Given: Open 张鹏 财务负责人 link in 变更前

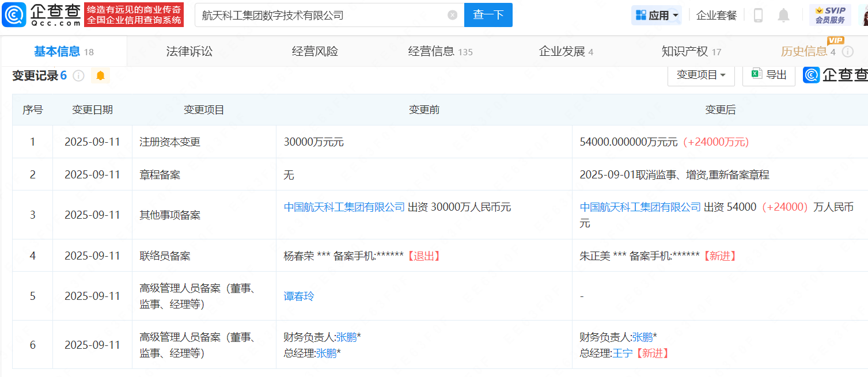Looking at the screenshot, I should coord(346,337).
